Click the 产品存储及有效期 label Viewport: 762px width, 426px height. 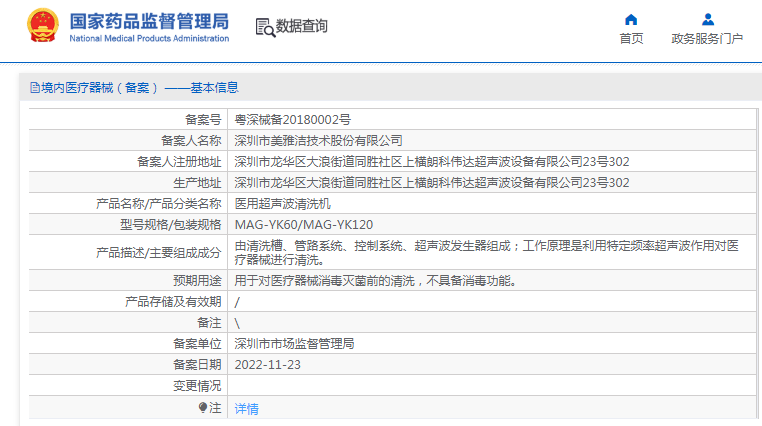pyautogui.click(x=173, y=302)
